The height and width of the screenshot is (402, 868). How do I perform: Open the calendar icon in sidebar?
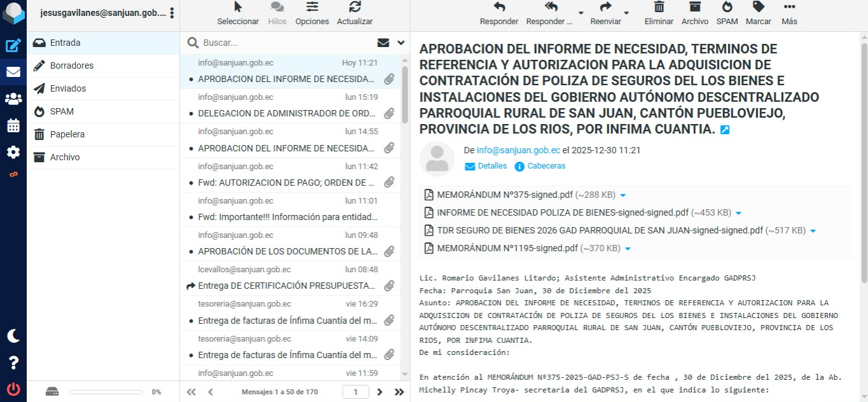pyautogui.click(x=13, y=125)
